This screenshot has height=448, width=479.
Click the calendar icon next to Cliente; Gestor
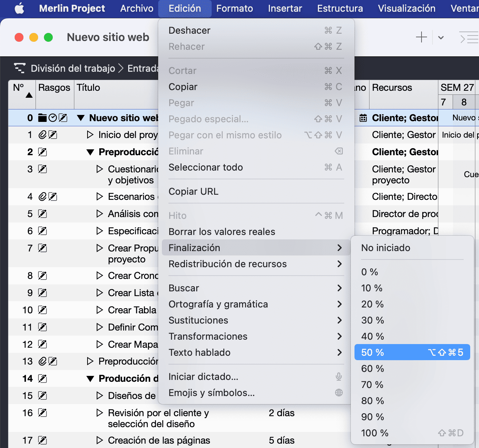(x=363, y=118)
